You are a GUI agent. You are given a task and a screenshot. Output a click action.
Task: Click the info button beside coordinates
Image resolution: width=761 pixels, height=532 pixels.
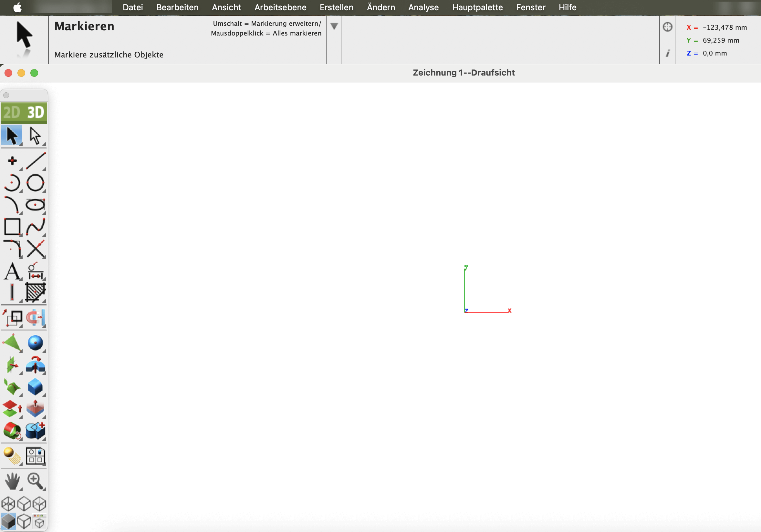668,53
